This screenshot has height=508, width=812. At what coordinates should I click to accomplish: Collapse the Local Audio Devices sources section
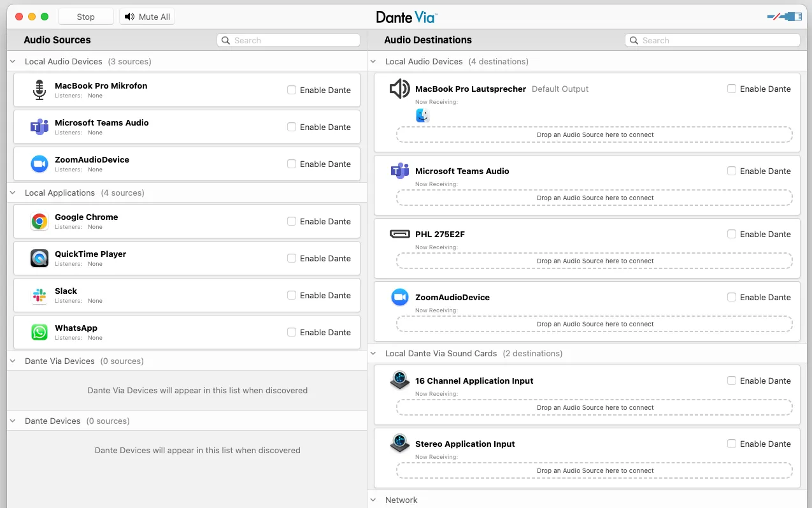13,62
